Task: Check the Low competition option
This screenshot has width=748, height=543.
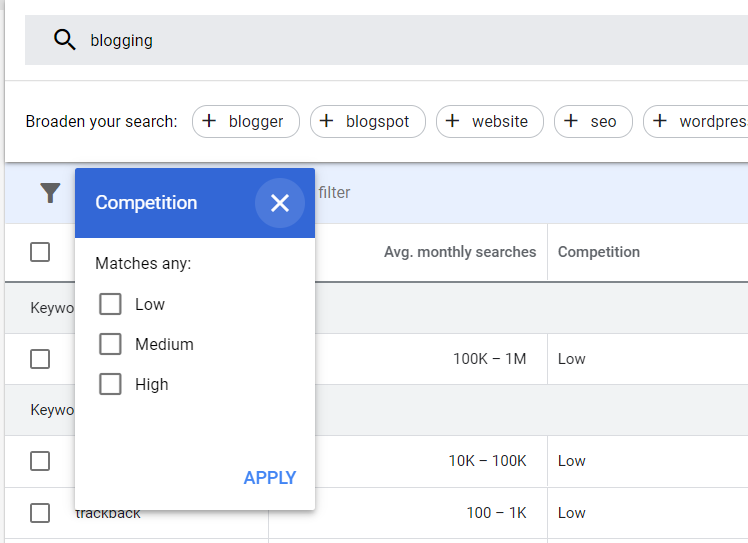Action: 110,304
